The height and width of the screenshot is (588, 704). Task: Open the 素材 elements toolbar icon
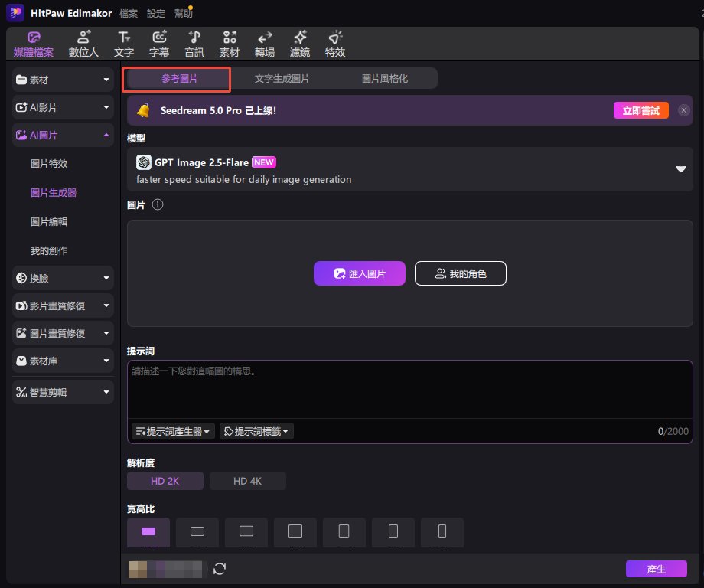230,44
